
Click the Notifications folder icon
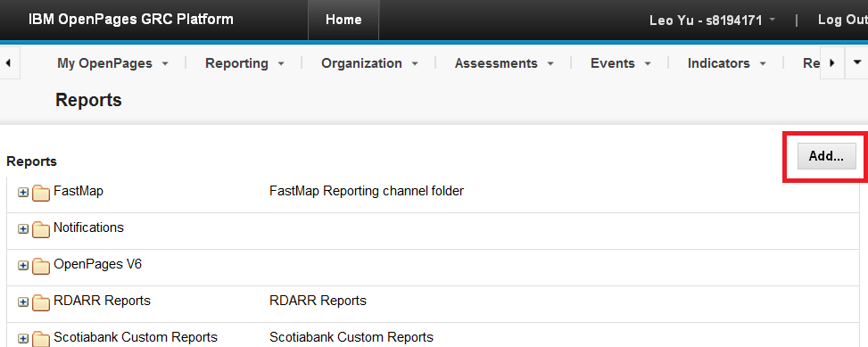(x=41, y=229)
